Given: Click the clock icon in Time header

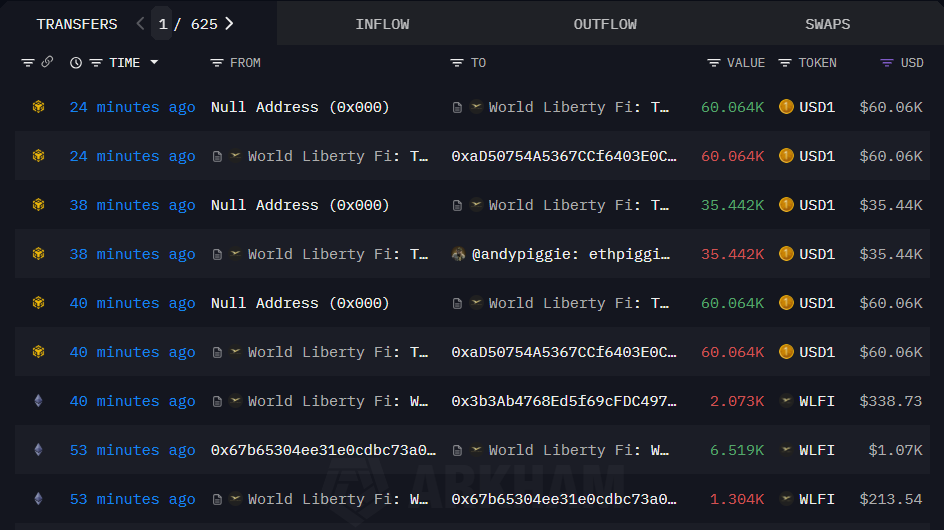Looking at the screenshot, I should tap(76, 63).
